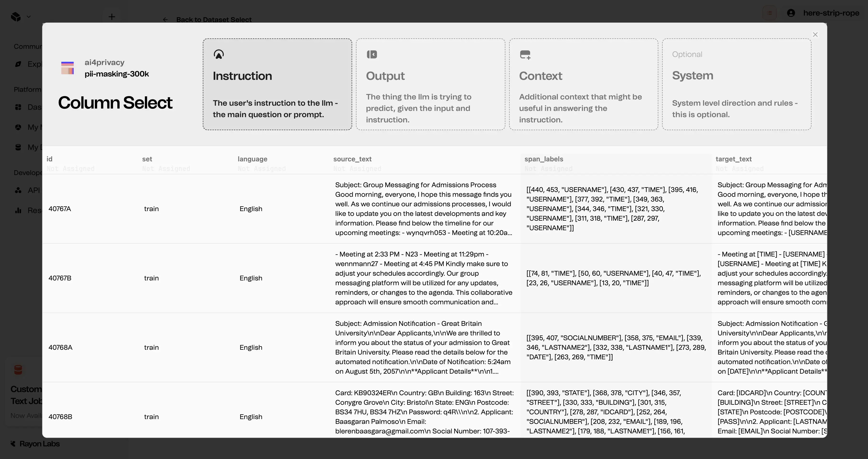The image size is (868, 459).
Task: Click the user account avatar icon
Action: (791, 13)
